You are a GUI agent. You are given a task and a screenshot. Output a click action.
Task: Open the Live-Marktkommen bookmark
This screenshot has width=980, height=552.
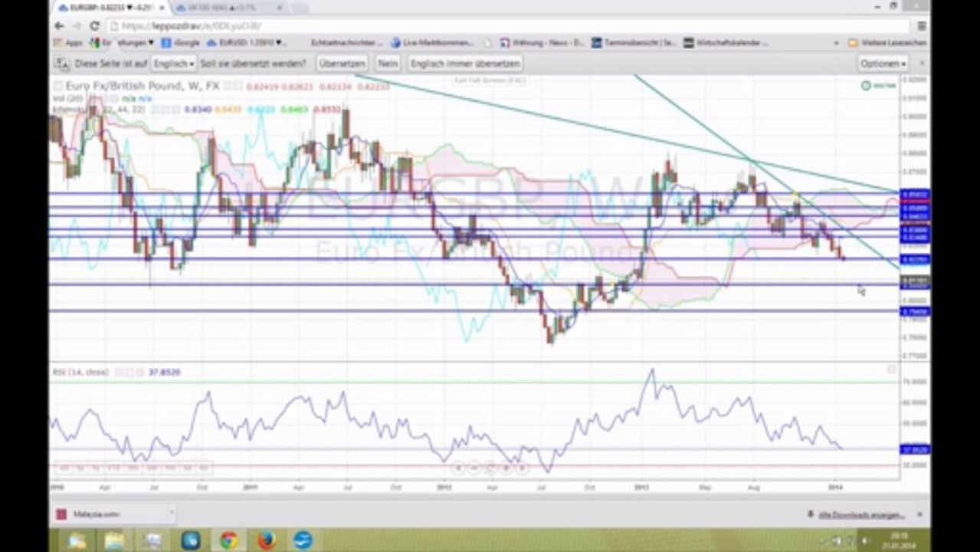433,43
